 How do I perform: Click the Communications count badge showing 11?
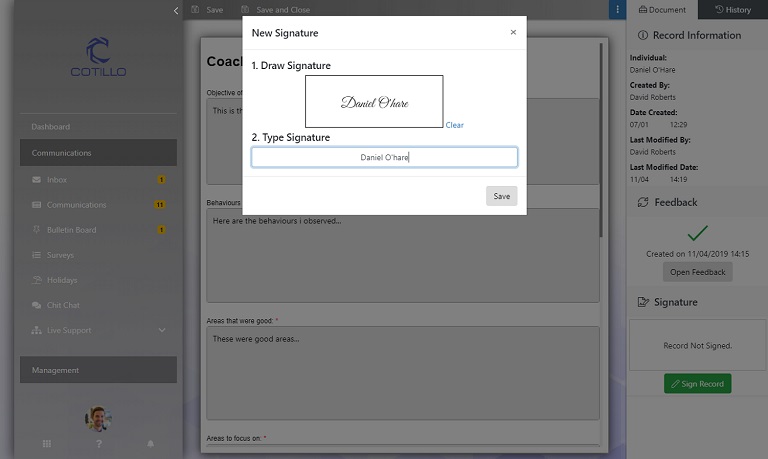[160, 205]
